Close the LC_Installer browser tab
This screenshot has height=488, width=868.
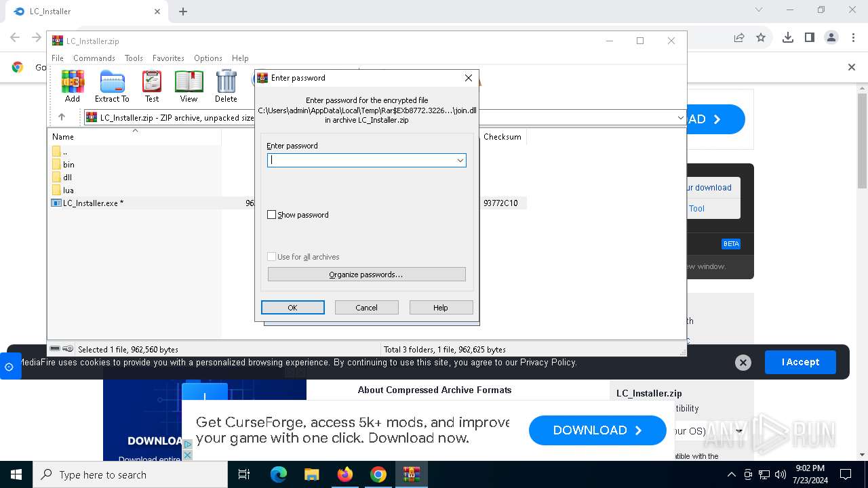point(157,12)
